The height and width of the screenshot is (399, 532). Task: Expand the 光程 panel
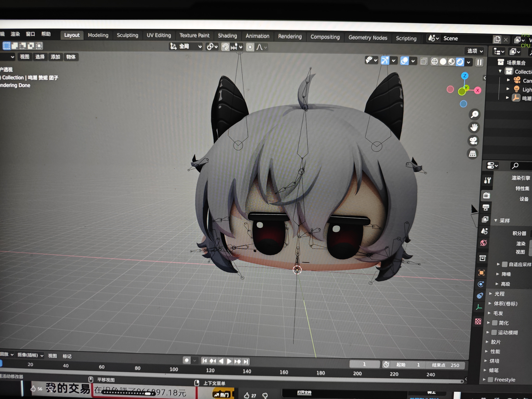click(499, 294)
